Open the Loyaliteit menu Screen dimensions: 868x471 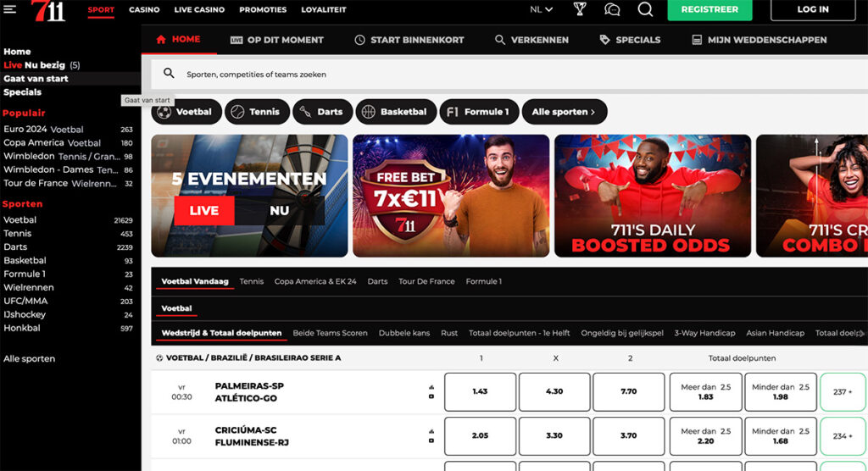coord(324,9)
